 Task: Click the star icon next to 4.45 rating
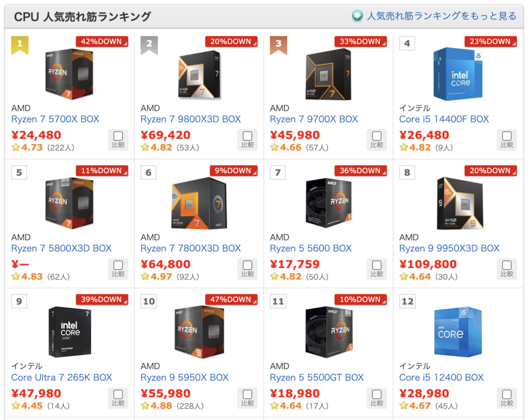[x=16, y=406]
